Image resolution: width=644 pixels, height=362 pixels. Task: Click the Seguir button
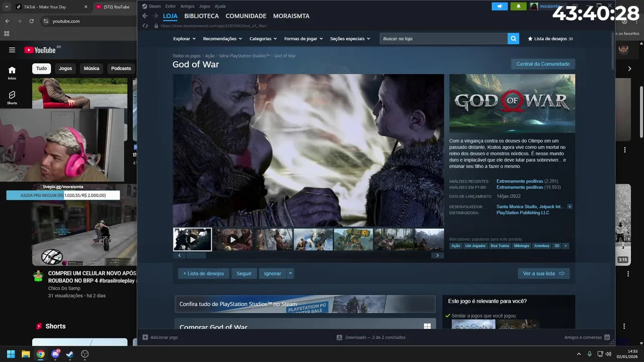[244, 274]
